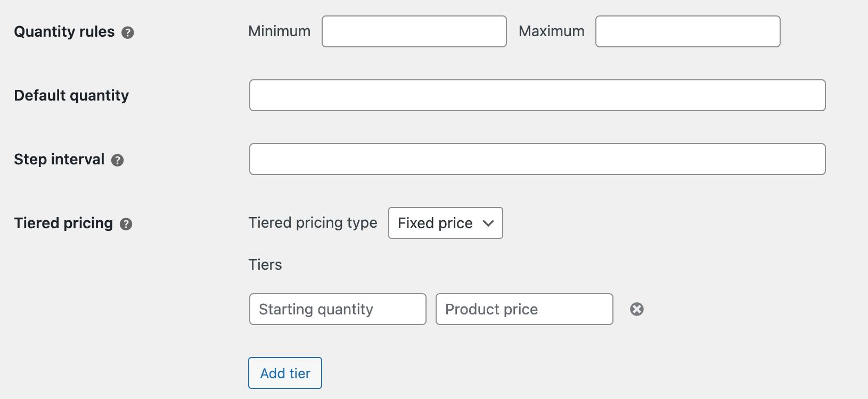Remove the tier row with the X icon
This screenshot has height=399, width=868.
point(637,309)
